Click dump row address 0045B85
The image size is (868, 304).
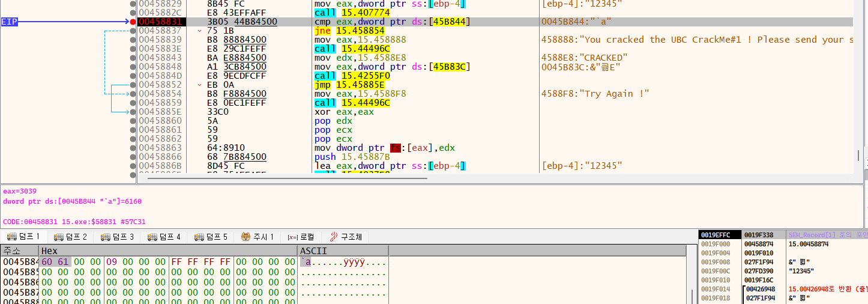point(20,272)
